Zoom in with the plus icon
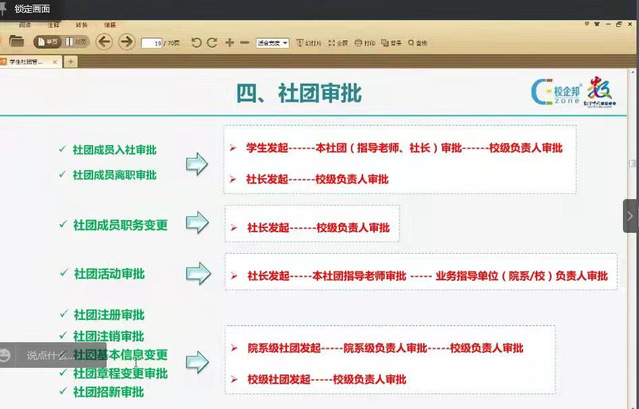The image size is (639, 409). tap(230, 43)
